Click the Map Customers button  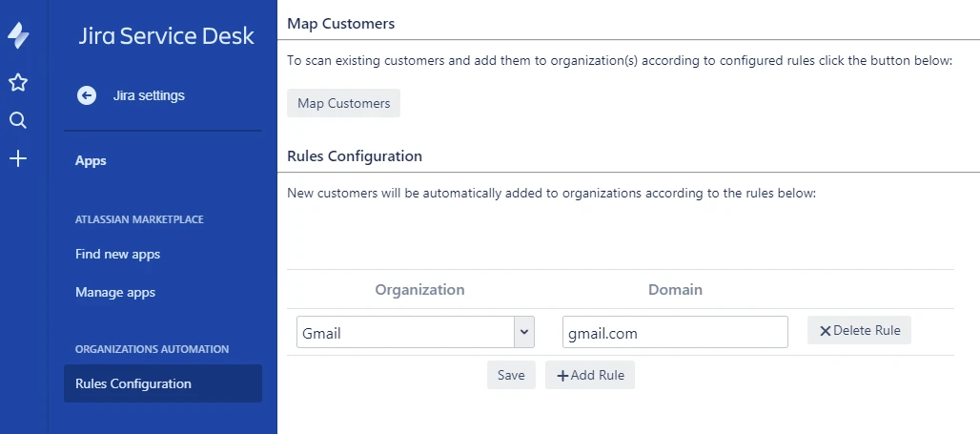point(344,103)
